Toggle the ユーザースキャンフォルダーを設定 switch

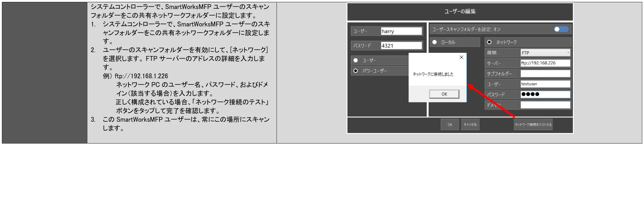[561, 29]
